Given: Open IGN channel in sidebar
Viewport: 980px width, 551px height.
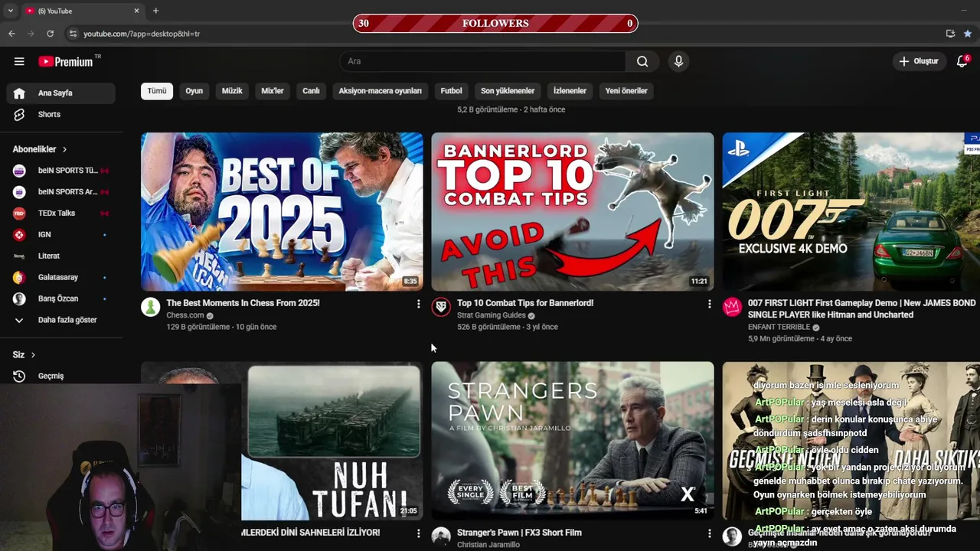Looking at the screenshot, I should (61, 235).
